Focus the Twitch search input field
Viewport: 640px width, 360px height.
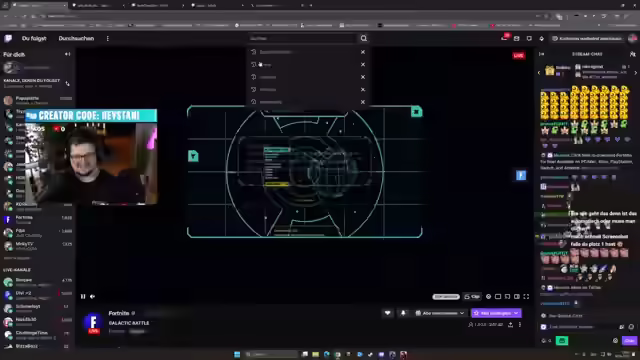[x=302, y=38]
